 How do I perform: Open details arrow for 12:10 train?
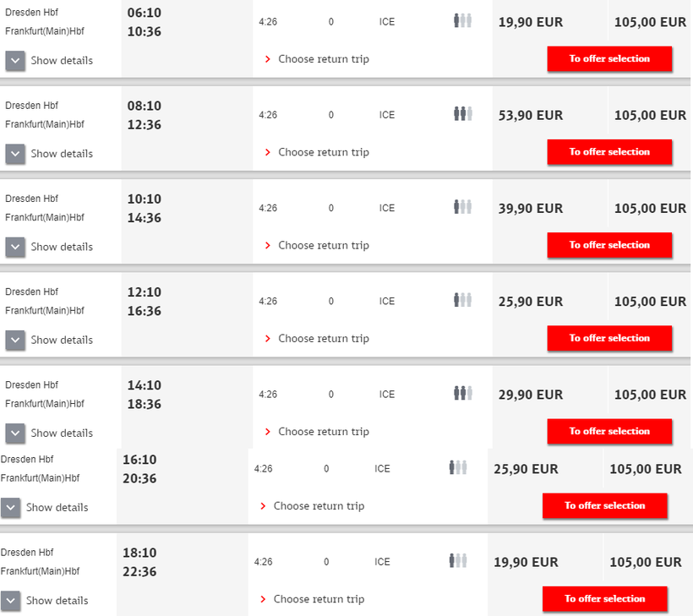15,340
